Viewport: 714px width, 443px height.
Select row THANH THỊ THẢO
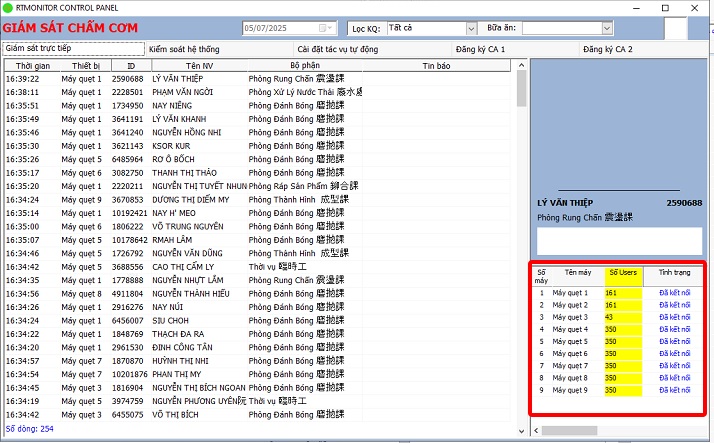[x=258, y=173]
